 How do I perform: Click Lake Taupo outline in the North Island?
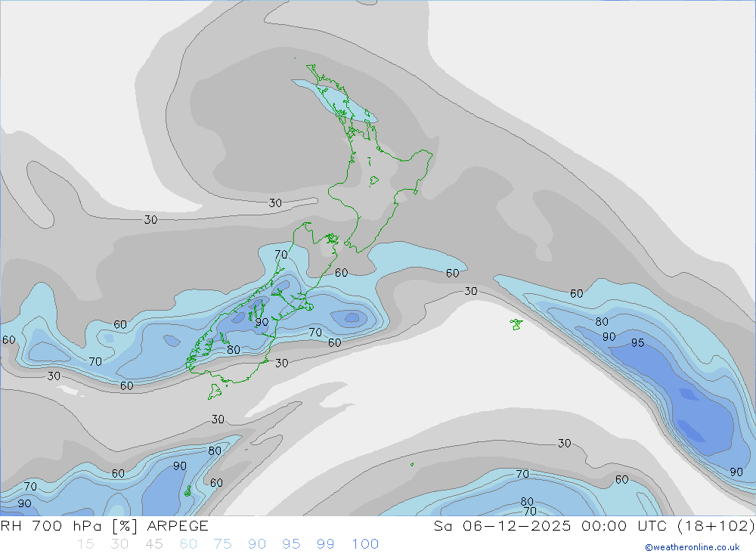374,181
